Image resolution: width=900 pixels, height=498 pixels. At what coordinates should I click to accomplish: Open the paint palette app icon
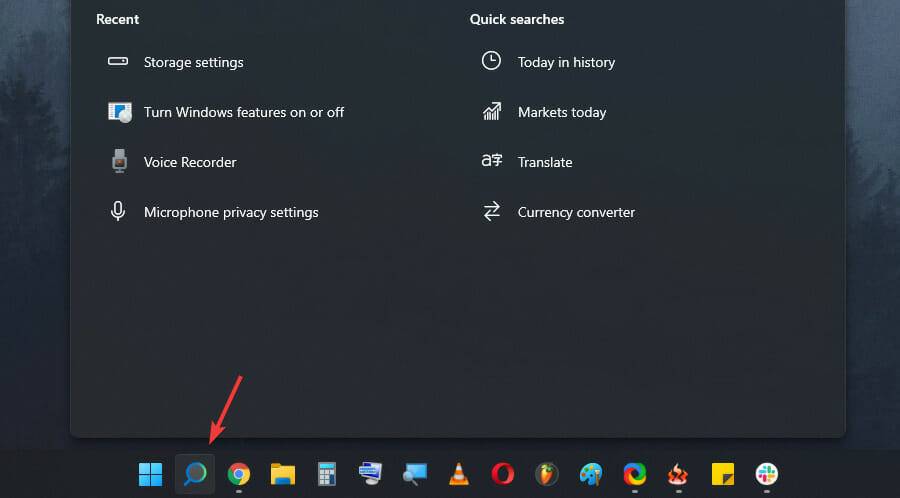coord(591,474)
